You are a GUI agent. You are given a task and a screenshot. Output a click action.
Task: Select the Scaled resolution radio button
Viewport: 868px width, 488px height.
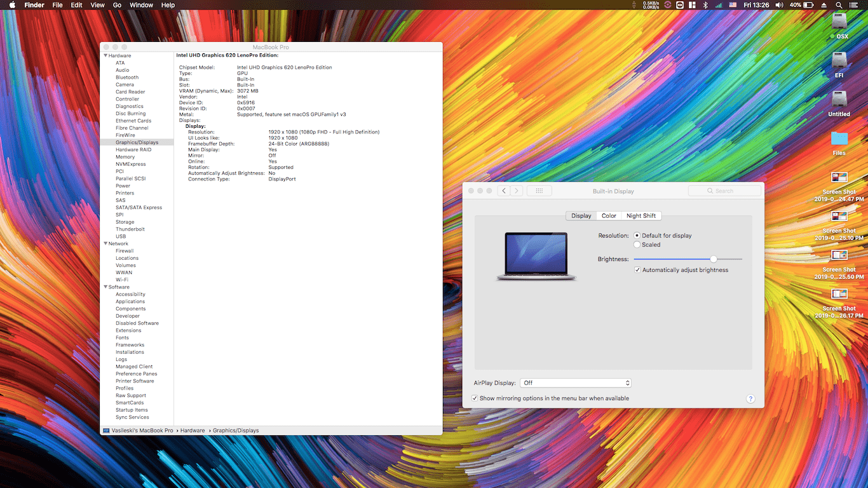(637, 245)
